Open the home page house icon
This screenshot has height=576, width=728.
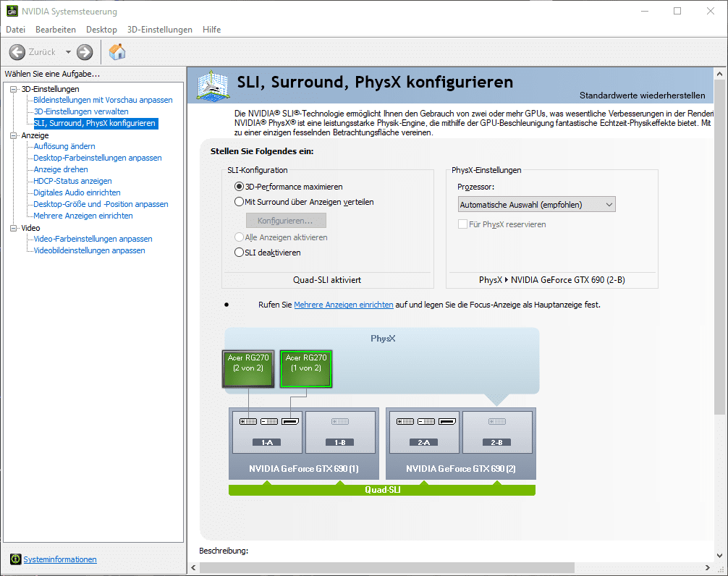point(117,52)
